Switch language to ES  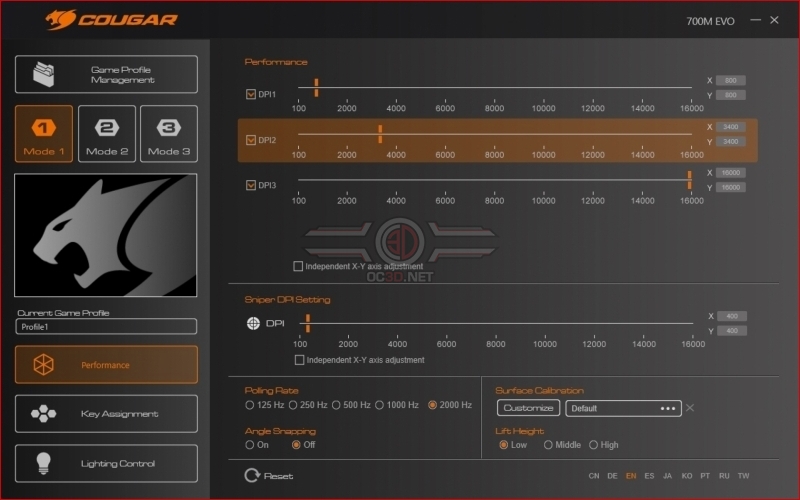649,476
